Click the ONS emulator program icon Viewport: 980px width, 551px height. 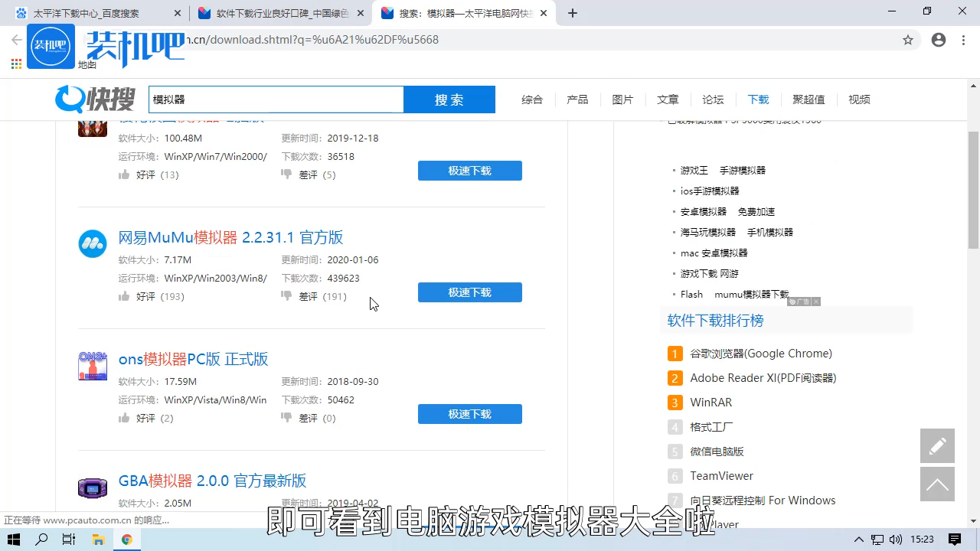point(92,366)
